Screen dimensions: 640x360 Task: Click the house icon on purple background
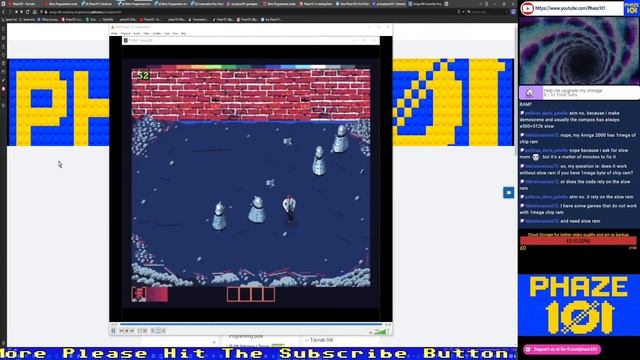(x=530, y=93)
